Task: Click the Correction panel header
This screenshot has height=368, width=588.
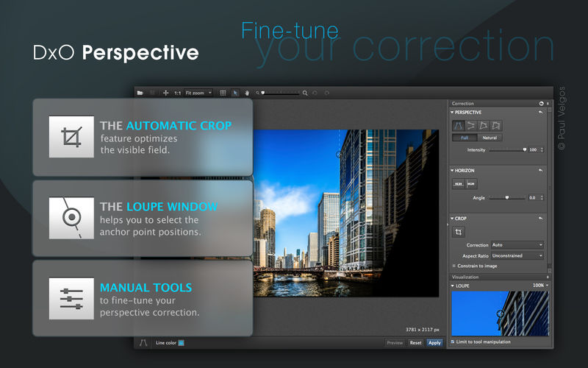Action: pyautogui.click(x=499, y=103)
